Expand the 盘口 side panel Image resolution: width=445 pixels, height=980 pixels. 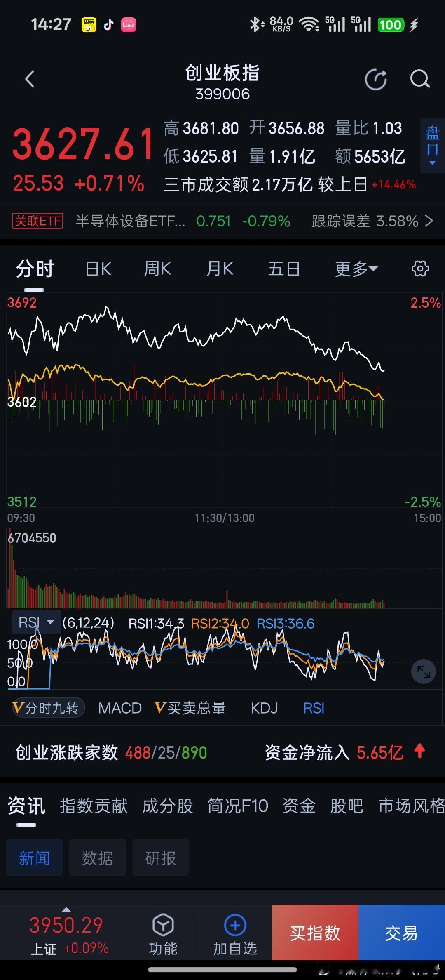click(432, 145)
